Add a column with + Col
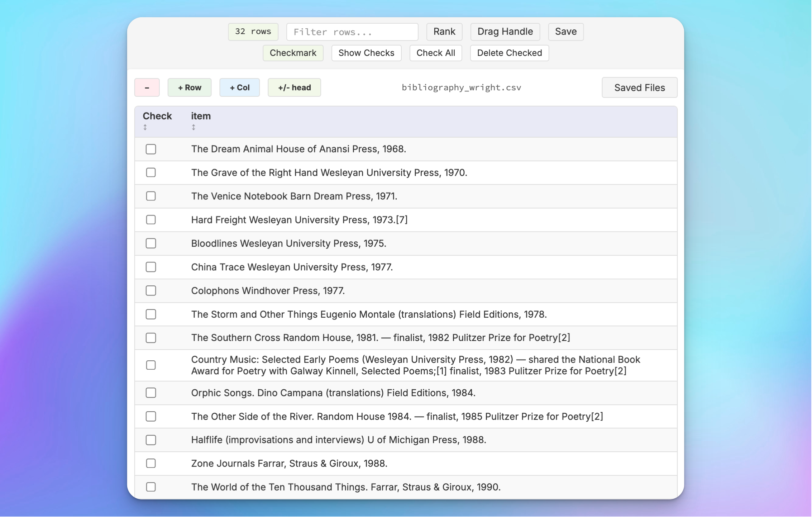This screenshot has height=517, width=812. pyautogui.click(x=239, y=87)
